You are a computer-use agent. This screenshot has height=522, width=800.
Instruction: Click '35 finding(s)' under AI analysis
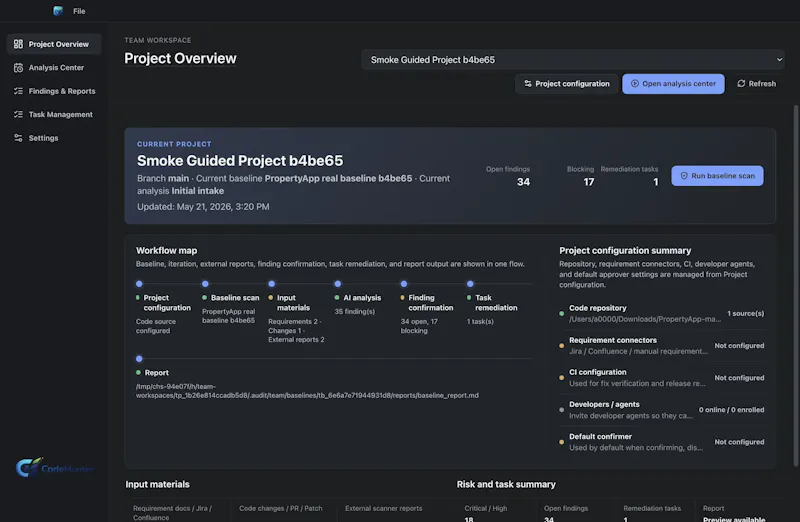(x=355, y=311)
